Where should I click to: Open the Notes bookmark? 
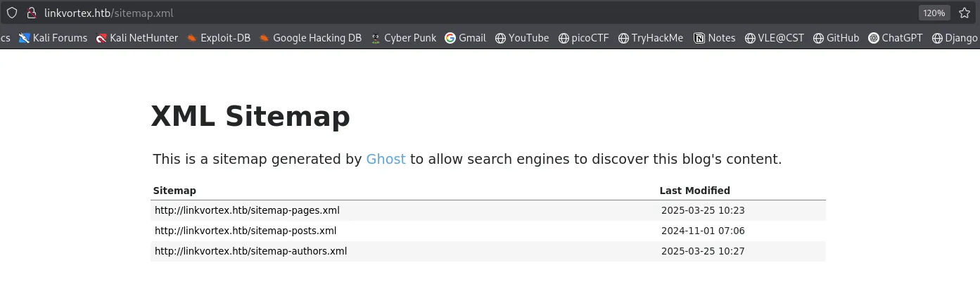click(714, 38)
